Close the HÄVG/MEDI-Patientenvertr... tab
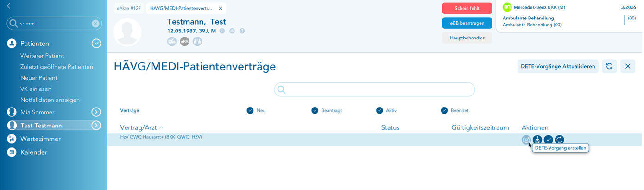Image resolution: width=644 pixels, height=190 pixels. point(220,8)
